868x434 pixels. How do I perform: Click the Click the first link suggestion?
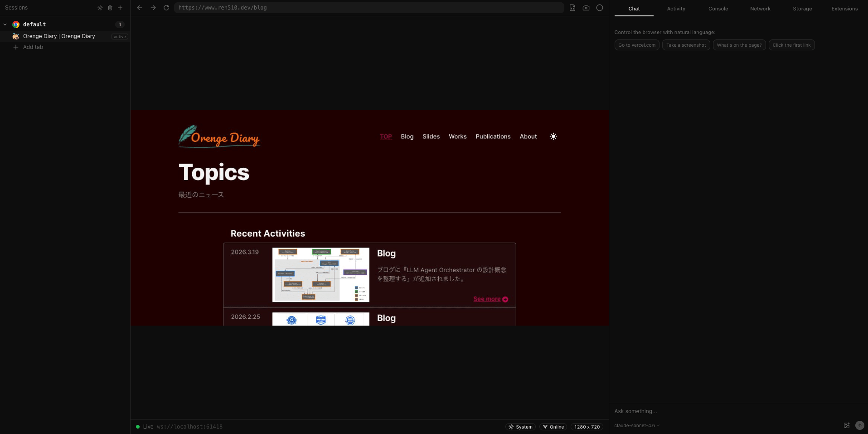(x=791, y=45)
